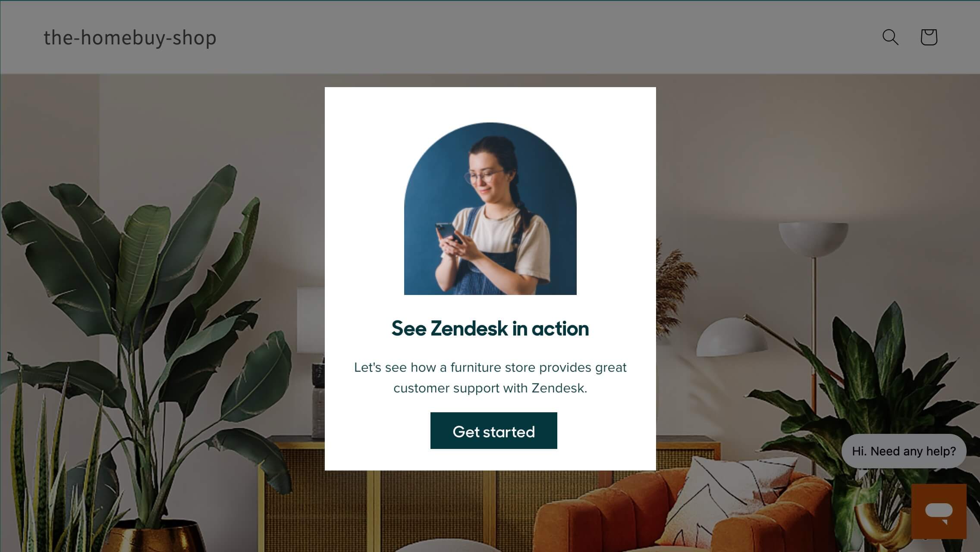
Task: Click the Get started button
Action: [493, 431]
